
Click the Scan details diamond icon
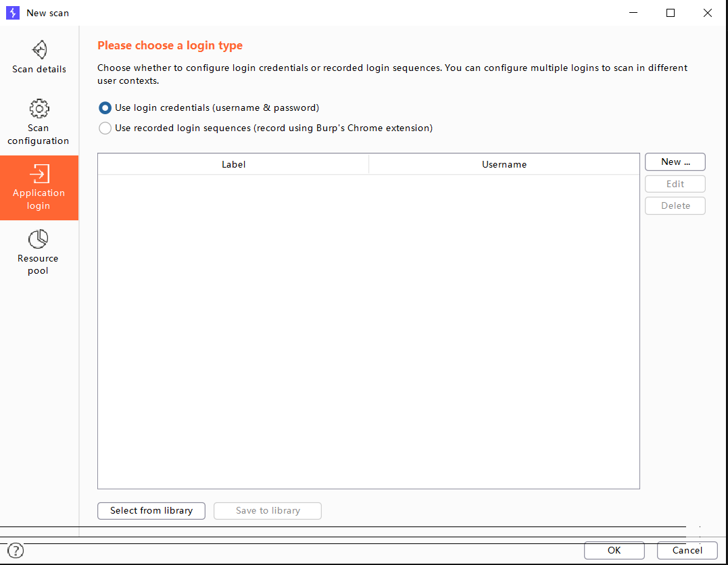tap(39, 49)
